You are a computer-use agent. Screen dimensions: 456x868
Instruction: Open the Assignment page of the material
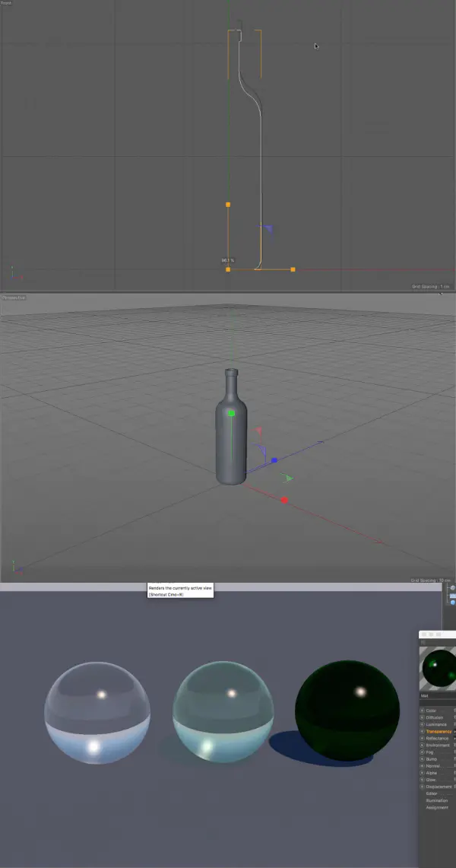(437, 807)
